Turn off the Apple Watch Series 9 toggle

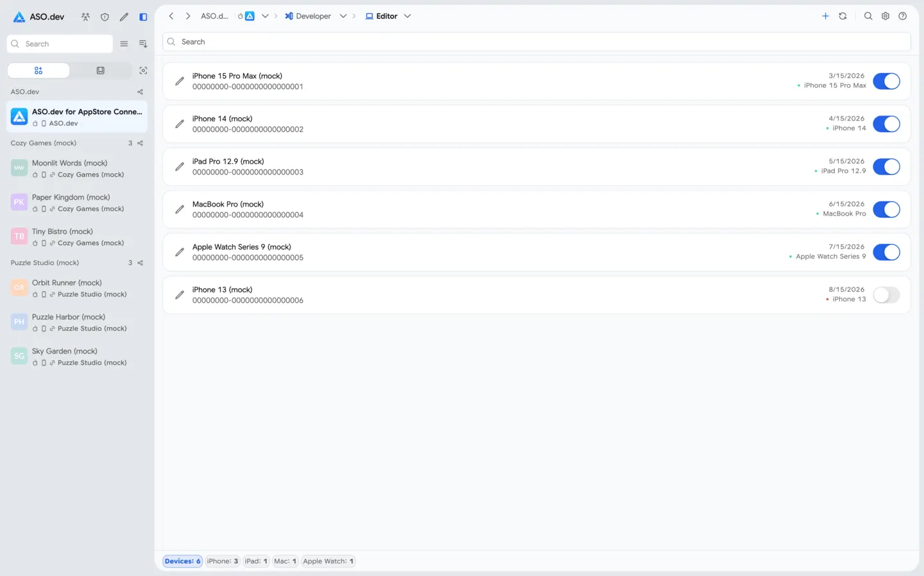[886, 252]
